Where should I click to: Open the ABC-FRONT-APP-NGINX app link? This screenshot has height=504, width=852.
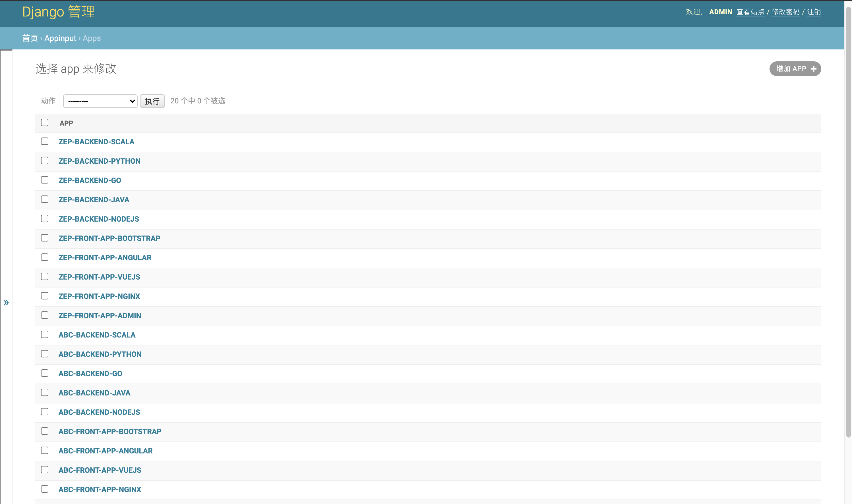click(100, 490)
